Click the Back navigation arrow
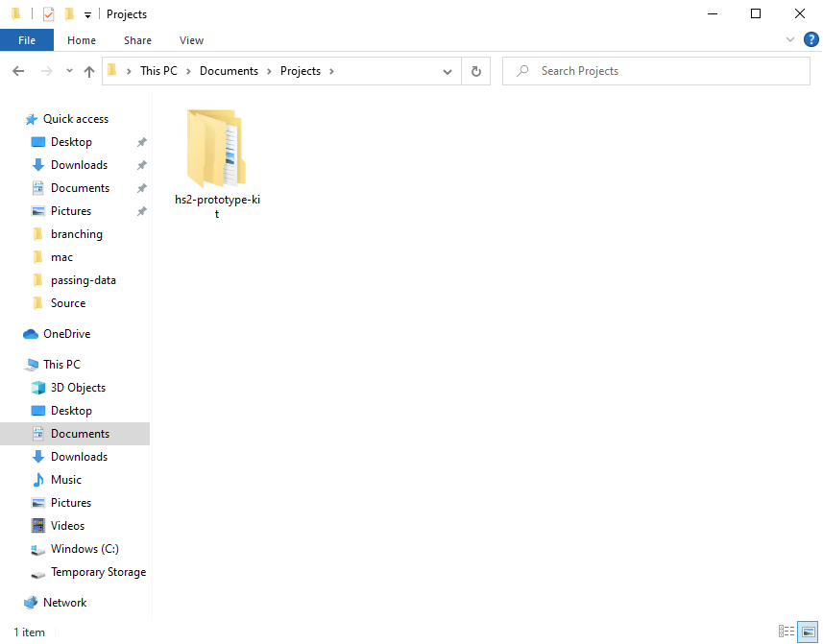The image size is (823, 644). 17,70
